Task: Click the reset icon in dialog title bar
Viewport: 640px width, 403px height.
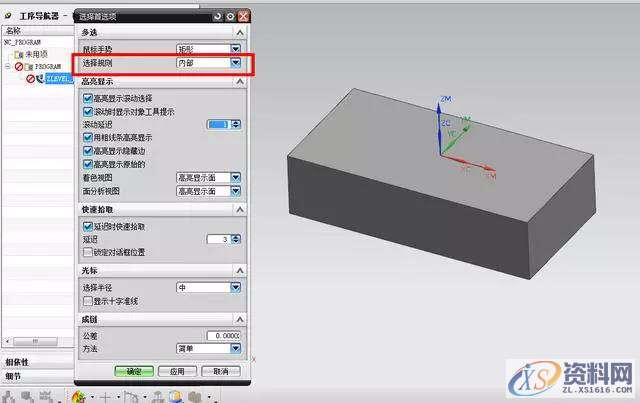Action: pos(219,16)
